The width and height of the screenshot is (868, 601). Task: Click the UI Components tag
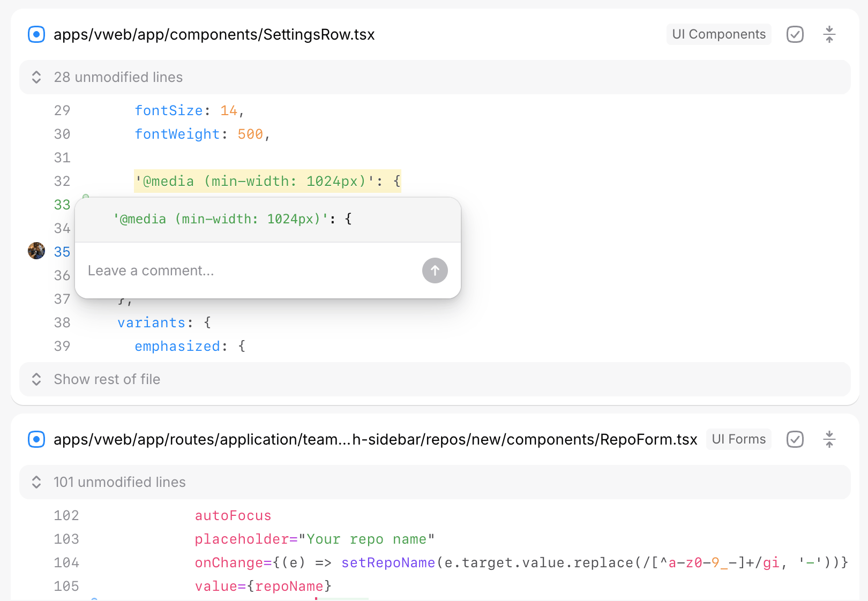point(719,34)
